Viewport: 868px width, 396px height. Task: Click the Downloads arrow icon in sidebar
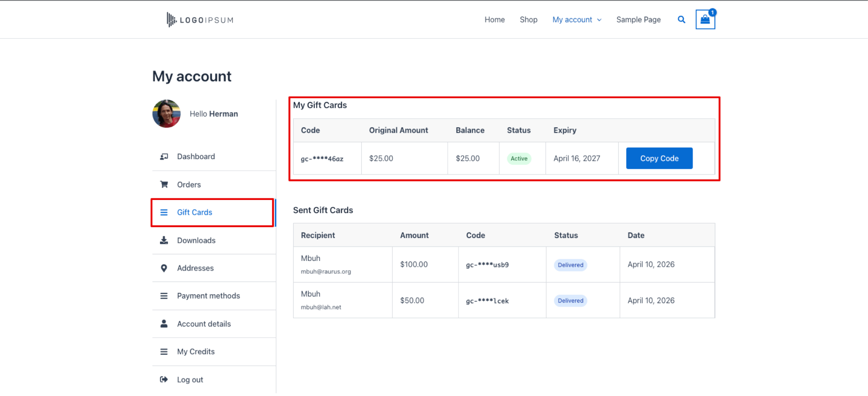[164, 240]
